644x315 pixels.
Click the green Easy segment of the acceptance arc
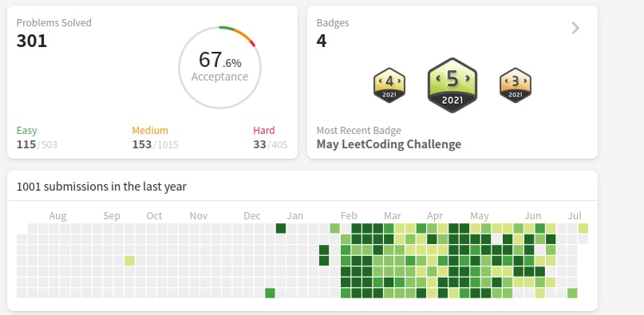227,28
